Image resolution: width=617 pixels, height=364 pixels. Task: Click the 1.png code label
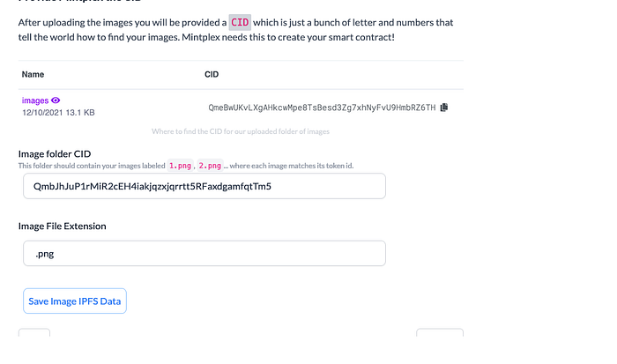pos(180,166)
